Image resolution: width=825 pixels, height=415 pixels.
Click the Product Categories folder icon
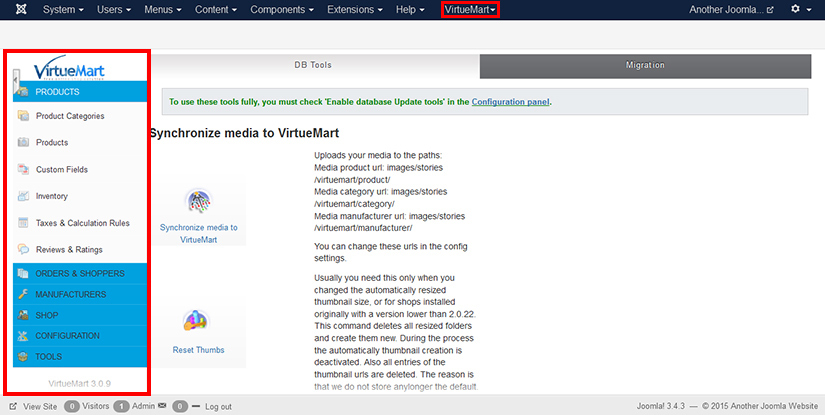23,116
